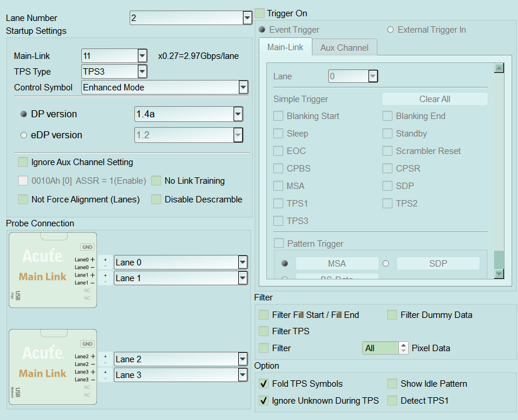Select the Event Trigger radio button
The image size is (518, 420).
(262, 30)
